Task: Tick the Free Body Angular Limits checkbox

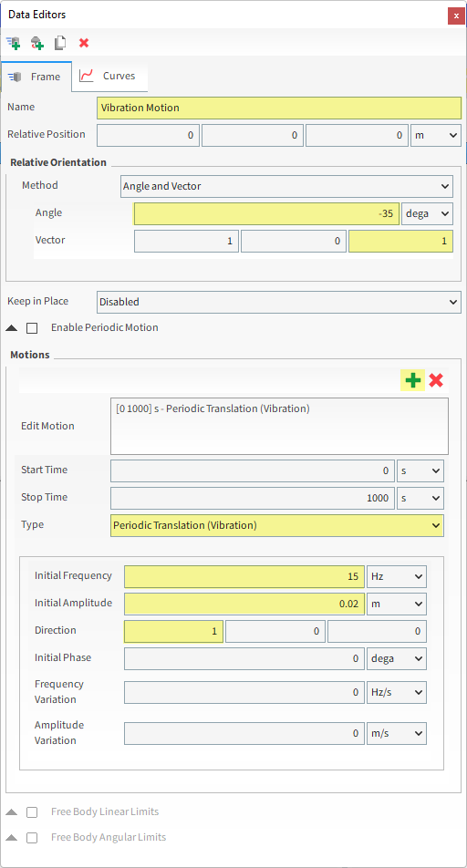Action: coord(32,838)
